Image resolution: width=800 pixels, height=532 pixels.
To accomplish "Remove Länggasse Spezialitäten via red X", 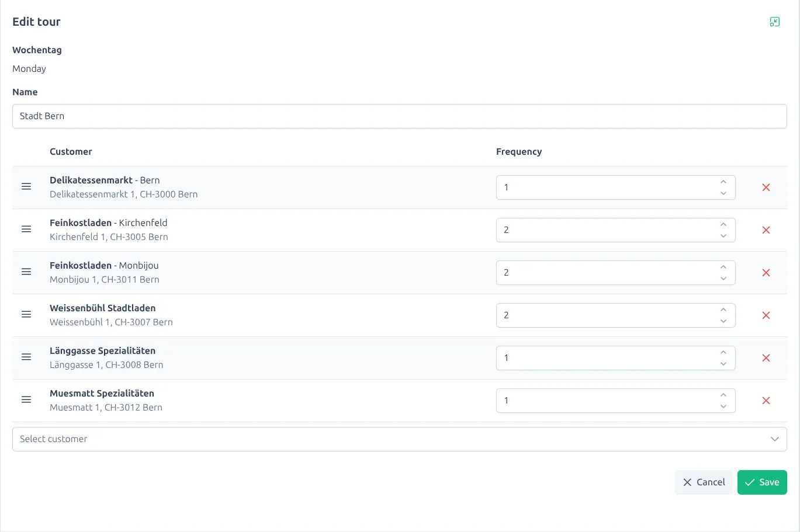I will pos(766,357).
